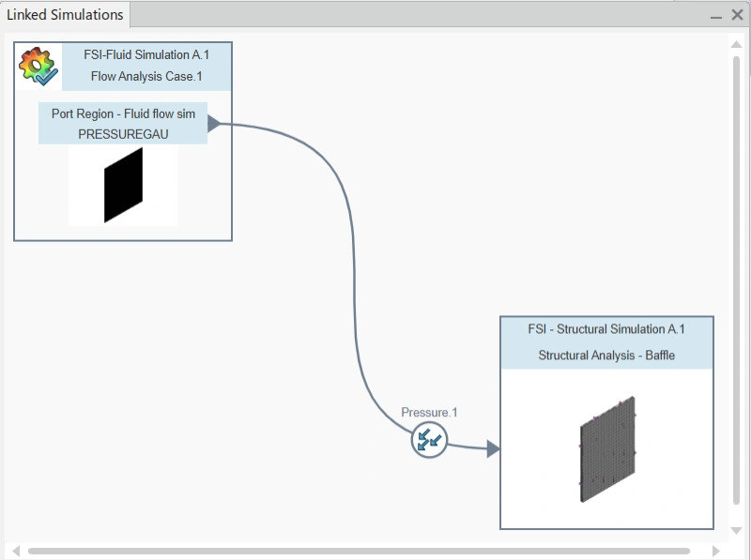The height and width of the screenshot is (560, 751).
Task: Close the Linked Simulations panel
Action: 738,15
